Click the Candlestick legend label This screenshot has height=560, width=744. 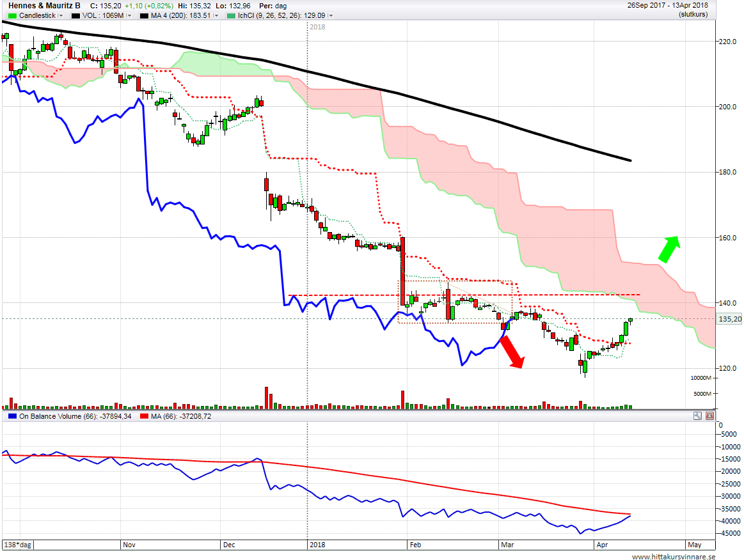[38, 15]
